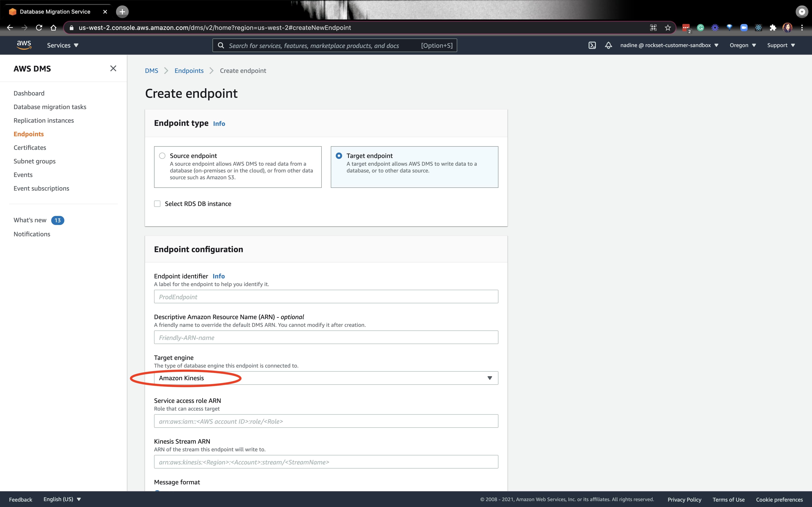Click the Endpoint identifier input field
Viewport: 812px width, 507px height.
click(326, 296)
